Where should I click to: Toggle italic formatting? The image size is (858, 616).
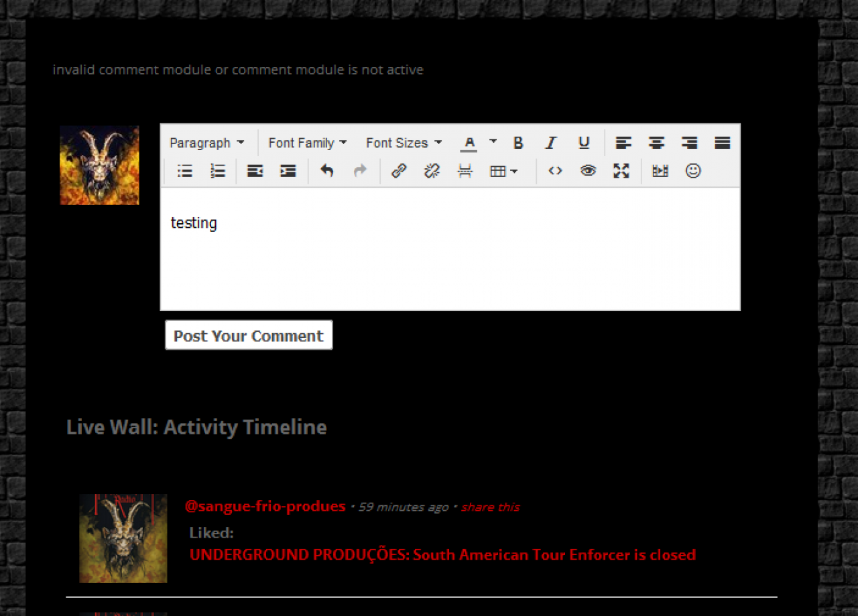coord(551,143)
